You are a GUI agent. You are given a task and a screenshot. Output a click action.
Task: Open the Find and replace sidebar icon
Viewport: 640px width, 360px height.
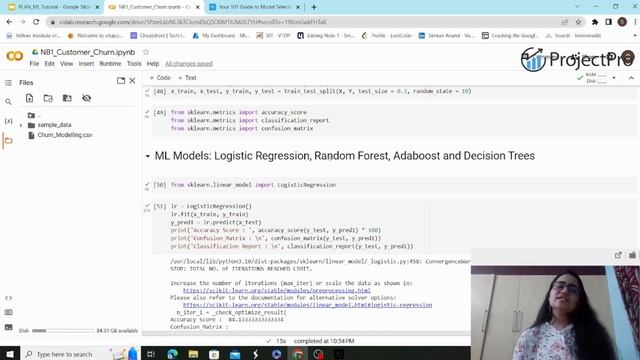[8, 102]
